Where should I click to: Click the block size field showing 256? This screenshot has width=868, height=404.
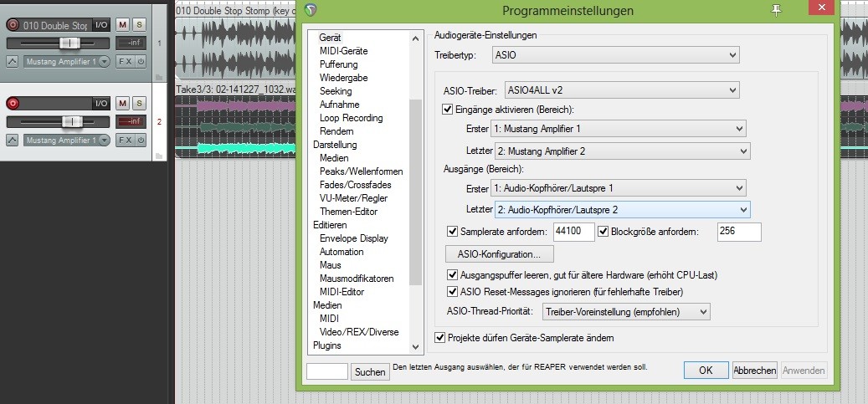point(739,232)
